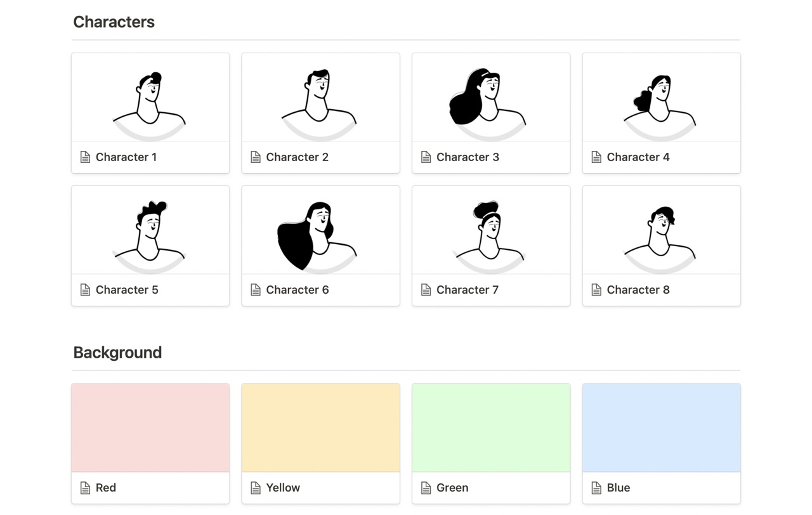This screenshot has height=515, width=812.
Task: Select the green background color swatch
Action: coord(490,428)
